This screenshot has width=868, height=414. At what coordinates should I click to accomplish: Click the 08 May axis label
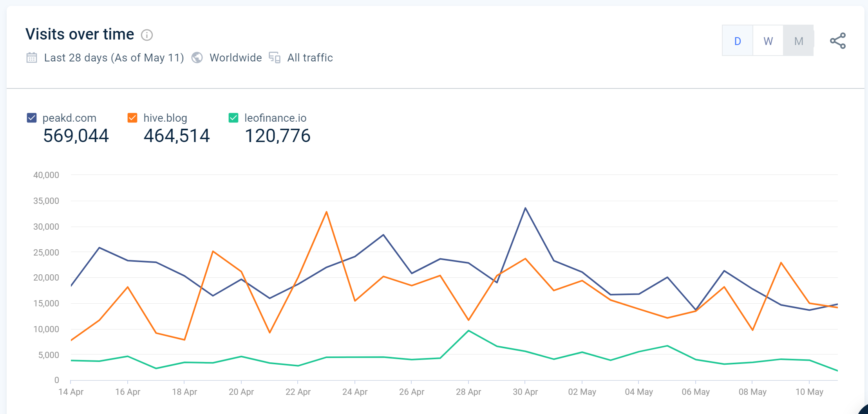(752, 392)
